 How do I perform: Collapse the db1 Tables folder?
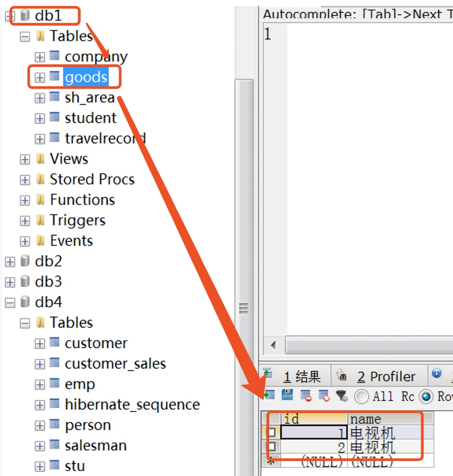click(x=25, y=37)
